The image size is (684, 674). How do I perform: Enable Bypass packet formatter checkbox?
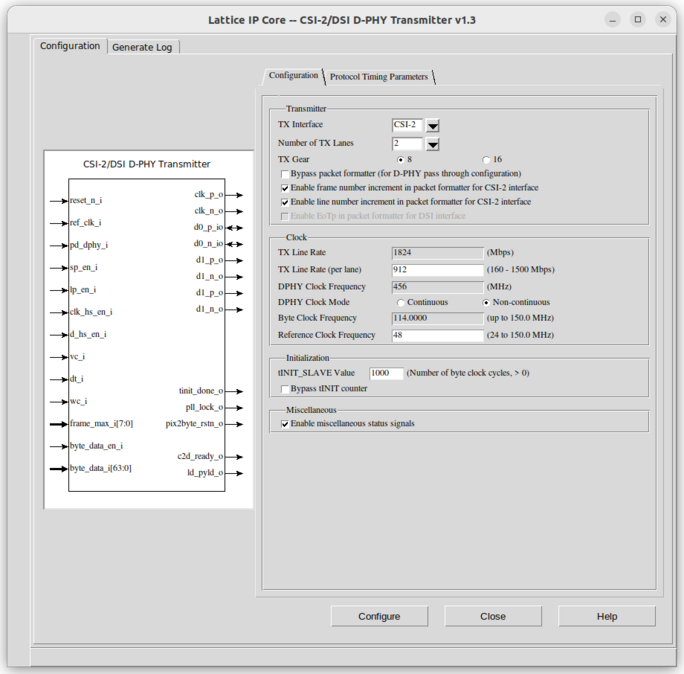pos(285,174)
